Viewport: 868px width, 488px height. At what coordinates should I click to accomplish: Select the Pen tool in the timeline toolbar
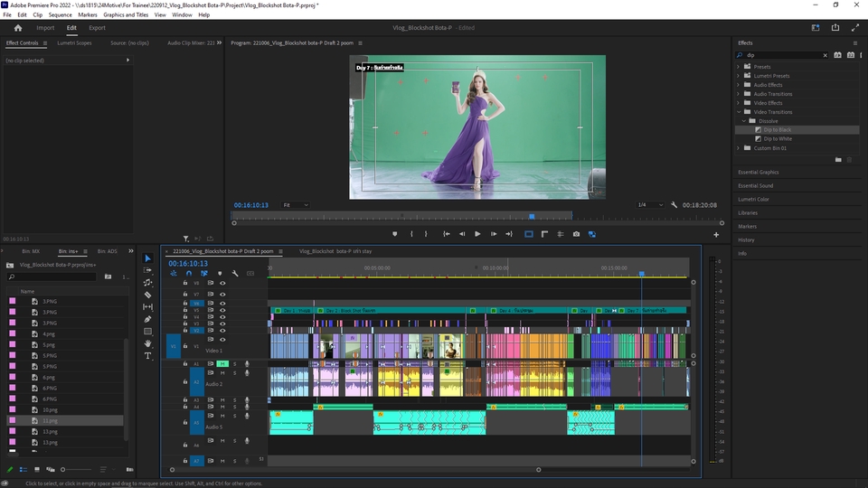tap(148, 319)
